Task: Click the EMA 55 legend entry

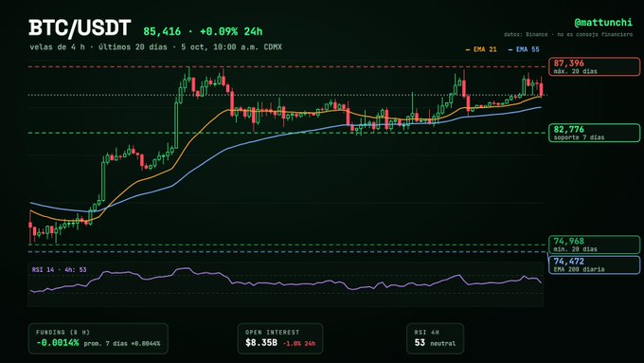Action: [x=524, y=49]
